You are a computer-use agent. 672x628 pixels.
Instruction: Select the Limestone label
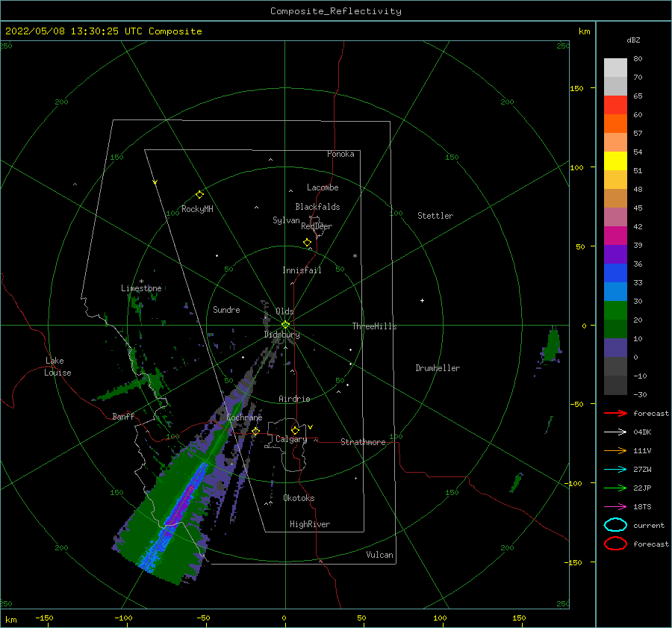(x=141, y=288)
